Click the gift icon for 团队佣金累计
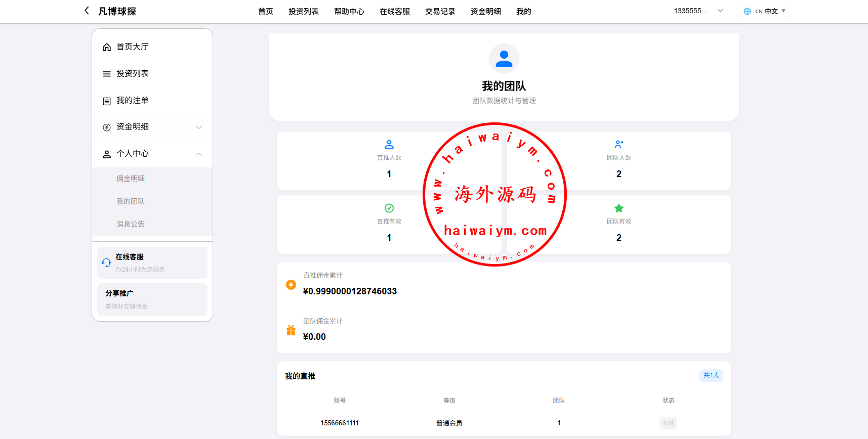The height and width of the screenshot is (439, 868). 291,331
